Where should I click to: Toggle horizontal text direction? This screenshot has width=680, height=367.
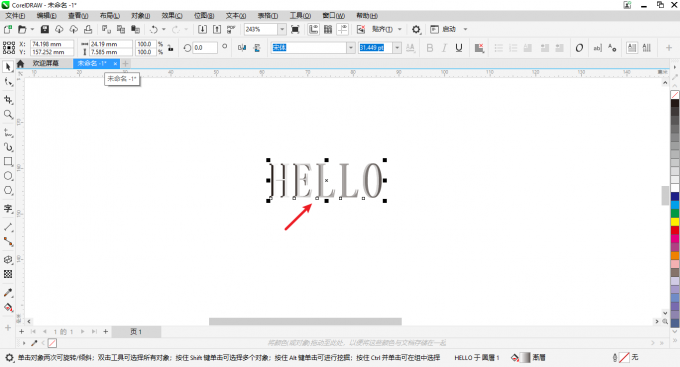(632, 48)
